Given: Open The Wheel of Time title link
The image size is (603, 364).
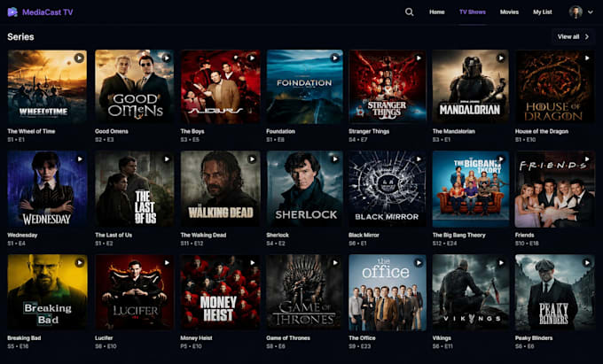Looking at the screenshot, I should pos(31,131).
